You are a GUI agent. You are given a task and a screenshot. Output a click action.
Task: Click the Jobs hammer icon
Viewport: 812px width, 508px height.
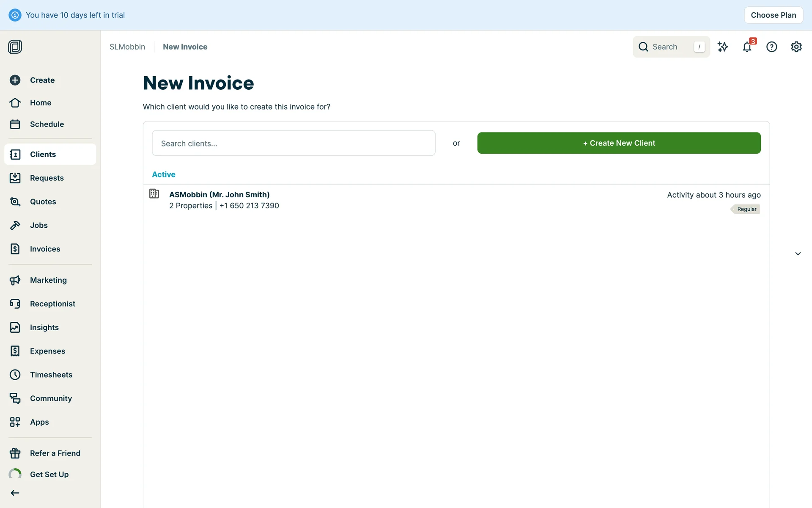click(15, 225)
